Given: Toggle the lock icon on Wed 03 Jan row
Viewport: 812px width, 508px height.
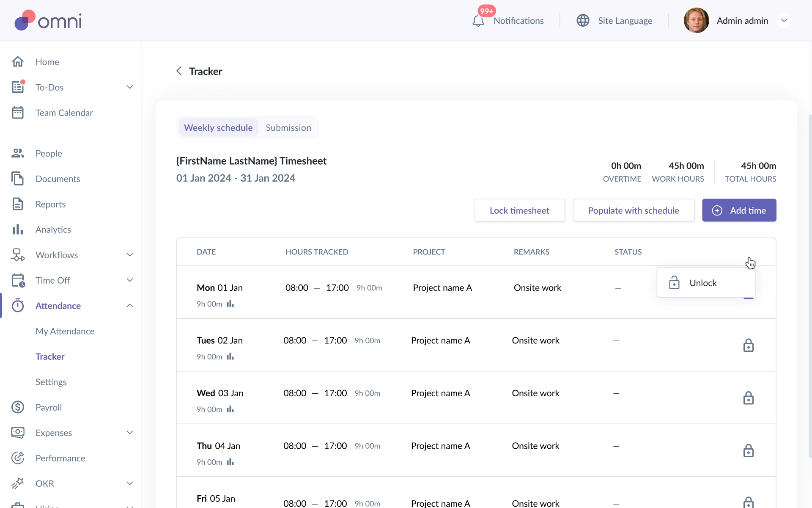Looking at the screenshot, I should pos(748,398).
